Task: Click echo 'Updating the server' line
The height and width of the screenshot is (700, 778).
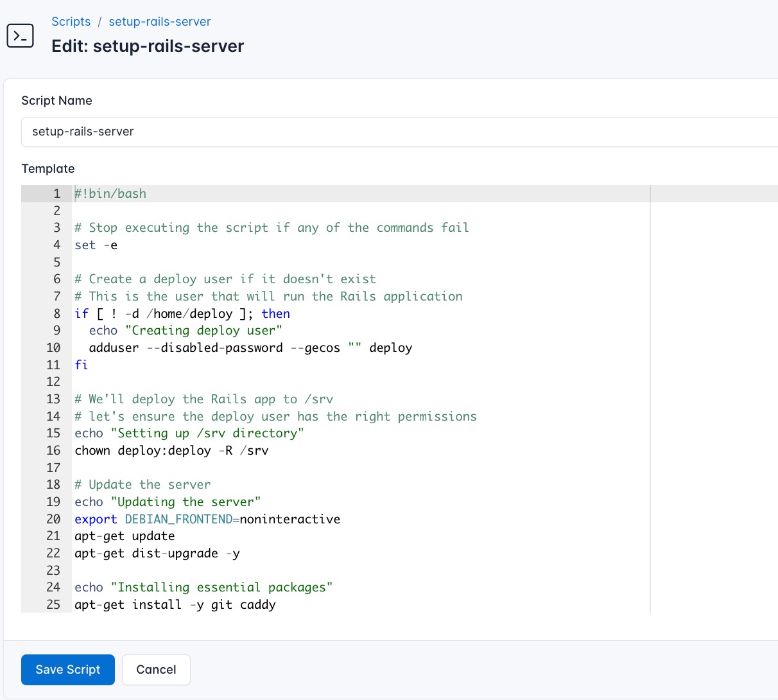Action: pyautogui.click(x=168, y=502)
